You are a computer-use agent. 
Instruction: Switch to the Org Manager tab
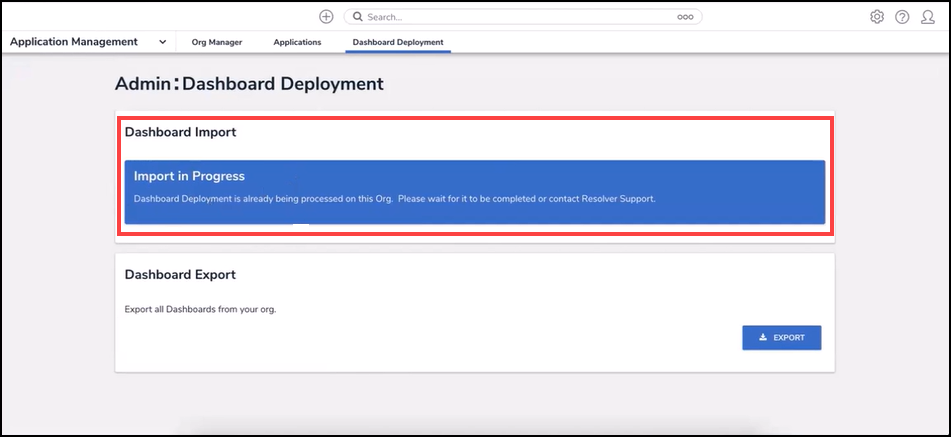216,42
